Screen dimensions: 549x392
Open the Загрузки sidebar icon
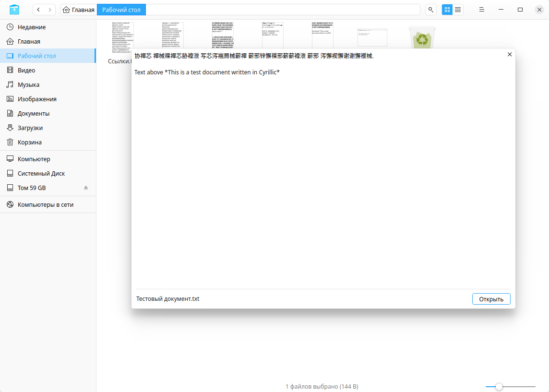tap(11, 128)
